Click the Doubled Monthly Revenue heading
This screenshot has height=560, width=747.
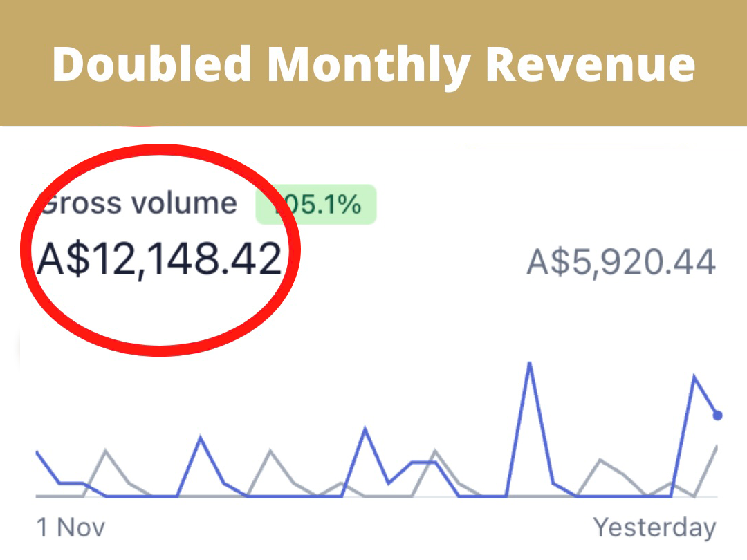[x=373, y=64]
